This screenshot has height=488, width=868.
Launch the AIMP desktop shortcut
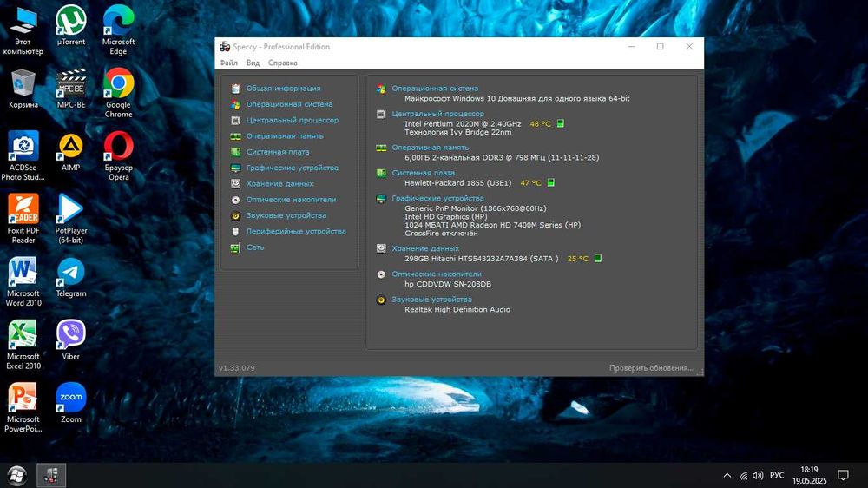coord(71,152)
